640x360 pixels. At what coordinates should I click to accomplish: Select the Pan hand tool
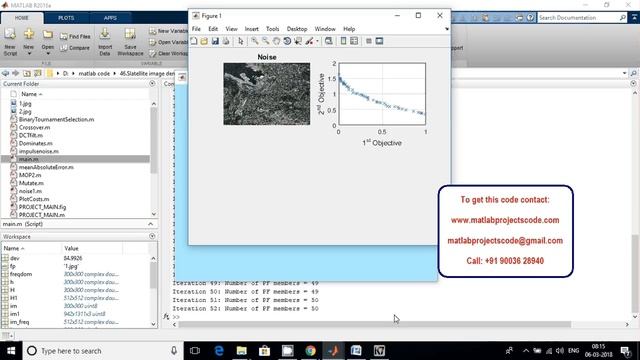276,41
